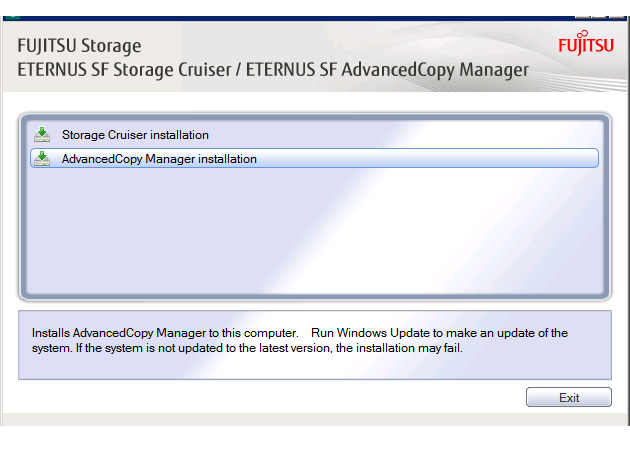Click the gray strip below Exit button
630x453 pixels.
(315, 419)
